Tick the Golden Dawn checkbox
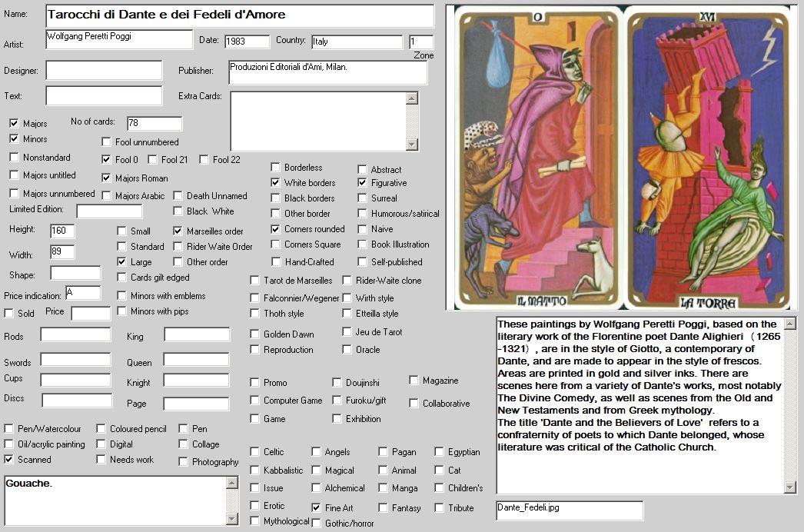 pos(254,334)
